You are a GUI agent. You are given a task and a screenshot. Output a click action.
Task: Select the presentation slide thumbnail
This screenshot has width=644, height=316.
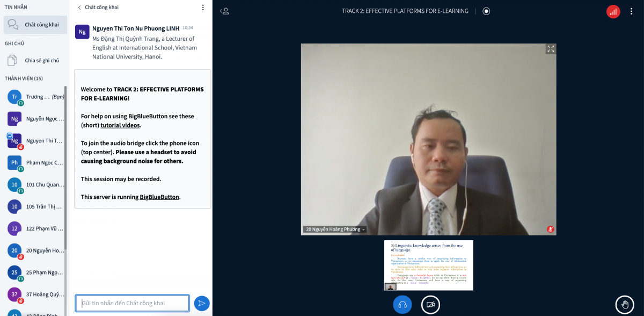pyautogui.click(x=428, y=265)
